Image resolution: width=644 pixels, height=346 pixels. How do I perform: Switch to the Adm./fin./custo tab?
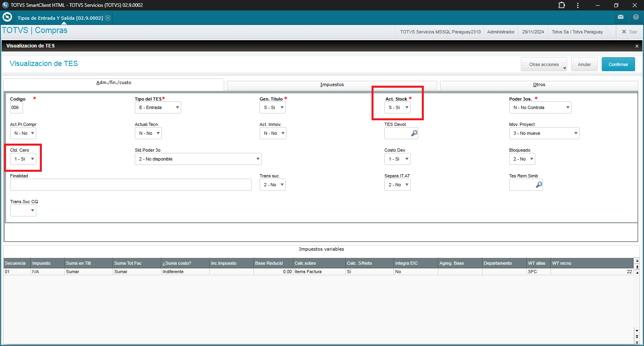(114, 83)
